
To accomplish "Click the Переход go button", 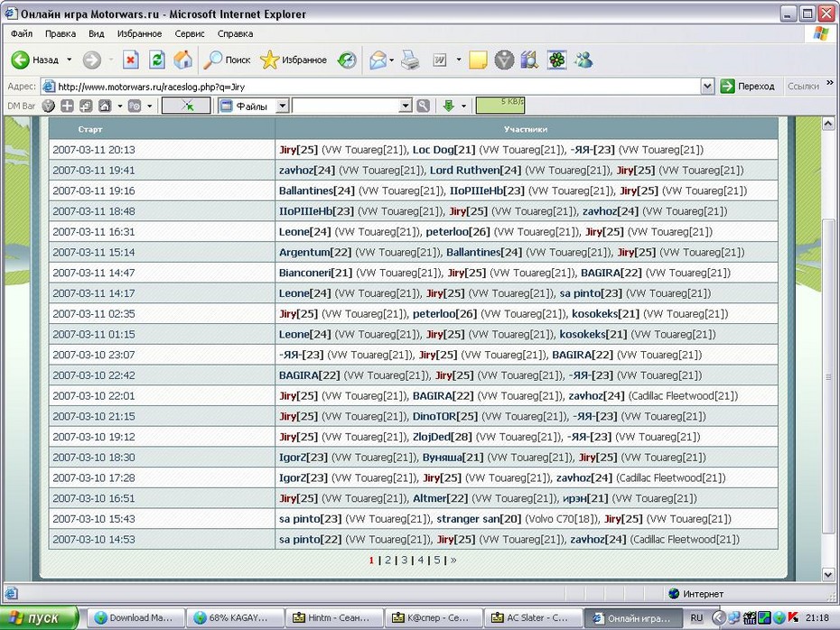I will pyautogui.click(x=747, y=87).
